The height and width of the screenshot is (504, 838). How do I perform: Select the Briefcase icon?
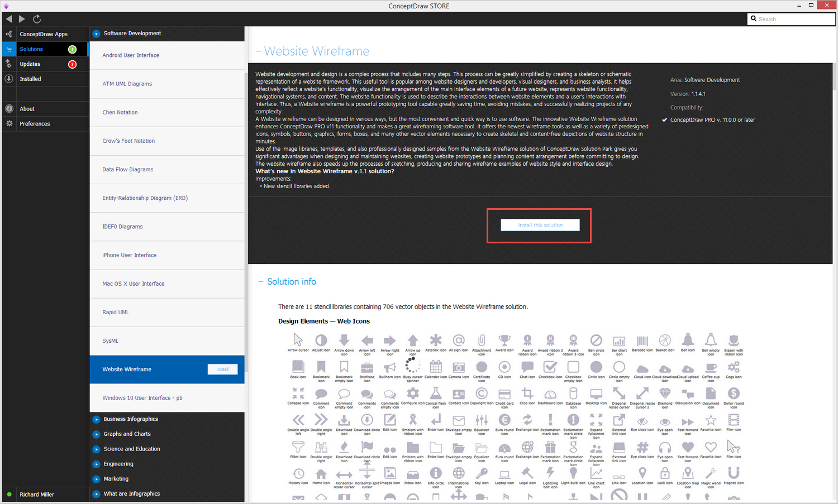pyautogui.click(x=367, y=367)
